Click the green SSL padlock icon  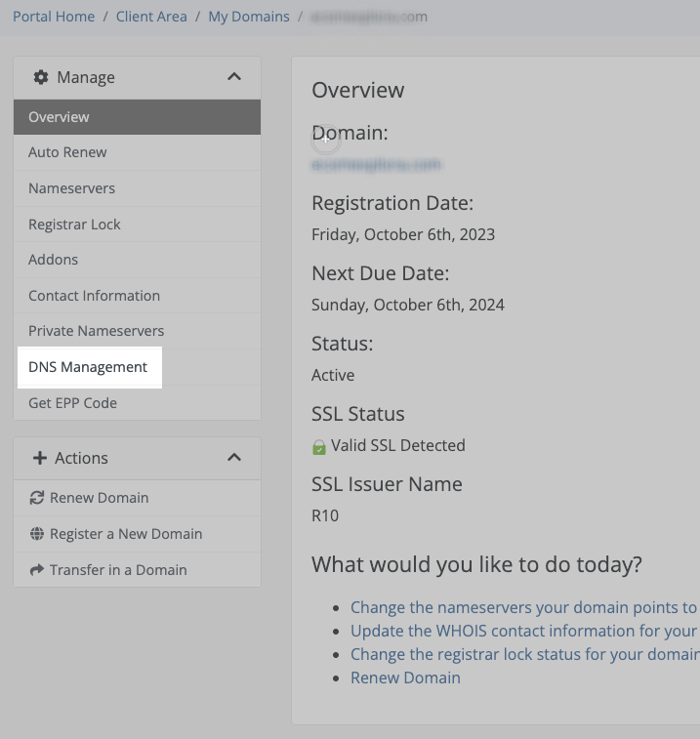[319, 447]
